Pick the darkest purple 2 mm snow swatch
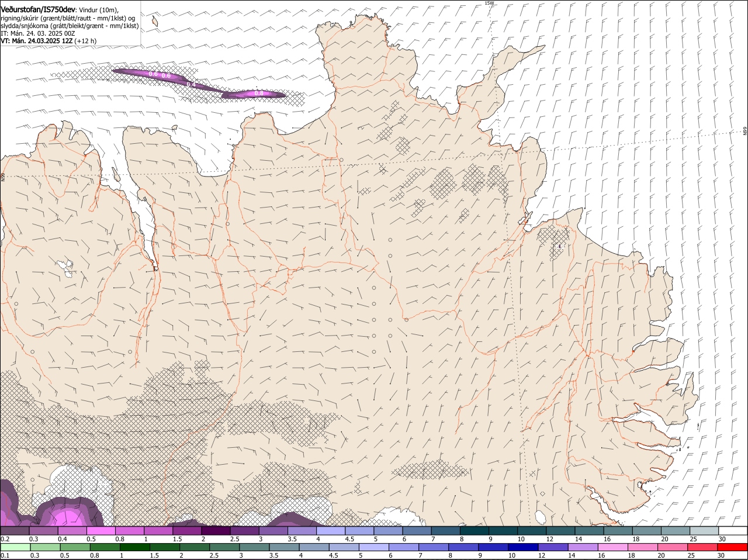Image resolution: width=748 pixels, height=560 pixels. tap(216, 531)
